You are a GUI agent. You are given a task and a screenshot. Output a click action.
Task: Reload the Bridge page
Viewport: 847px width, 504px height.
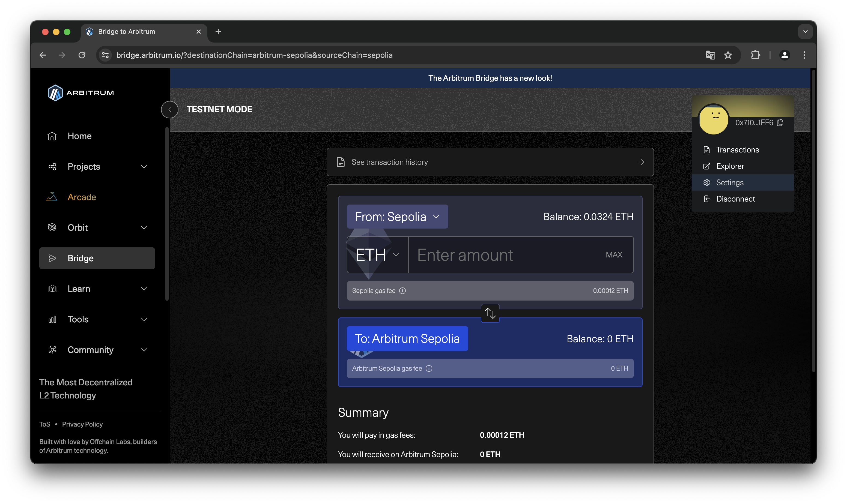pyautogui.click(x=82, y=55)
